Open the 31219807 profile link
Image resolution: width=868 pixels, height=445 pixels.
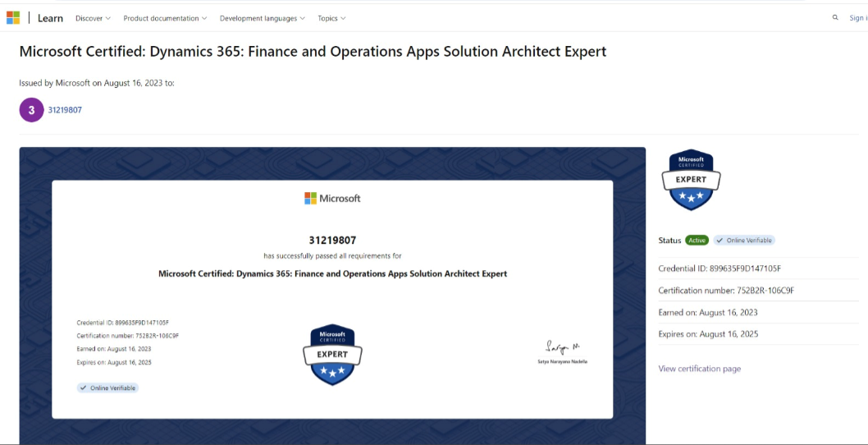coord(65,110)
